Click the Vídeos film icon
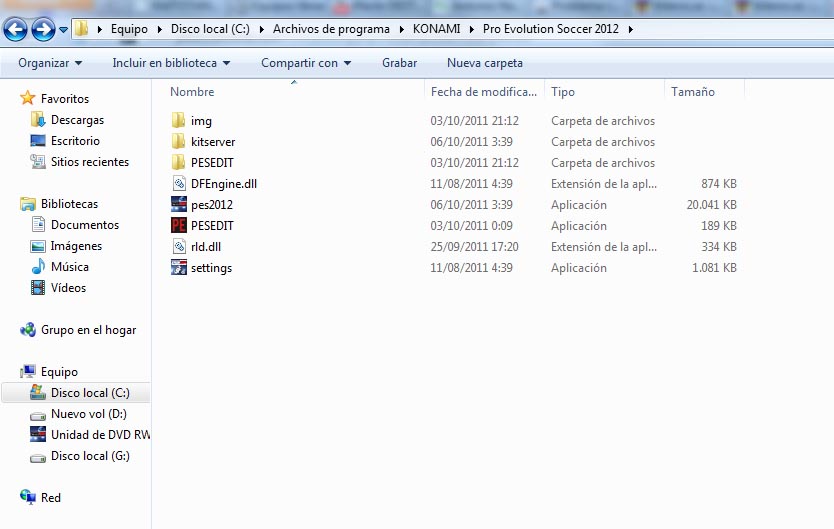The height and width of the screenshot is (529, 834). click(x=38, y=288)
